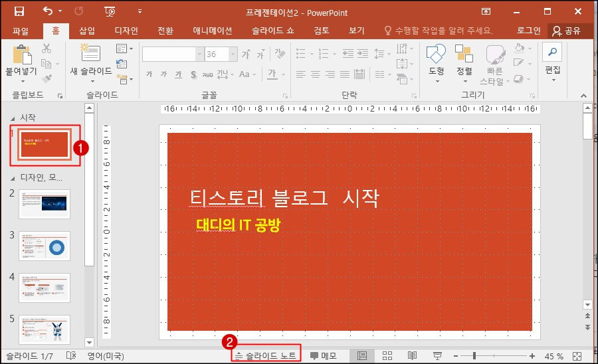Switch to Slide Sorter view
Image resolution: width=598 pixels, height=364 pixels.
(387, 355)
